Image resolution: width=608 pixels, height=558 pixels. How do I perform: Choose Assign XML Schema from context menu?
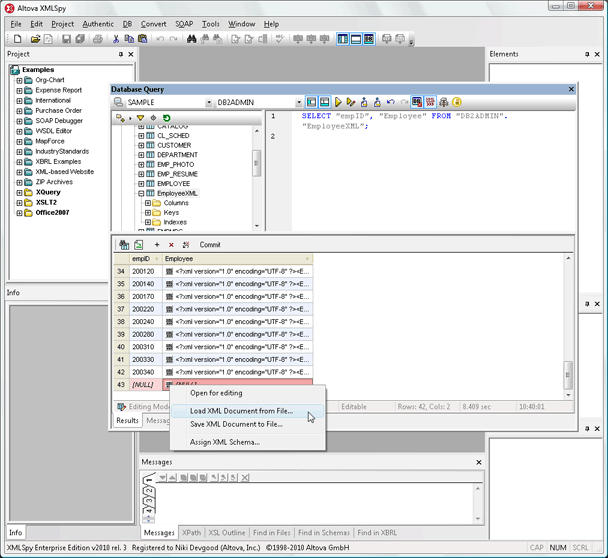[x=225, y=442]
